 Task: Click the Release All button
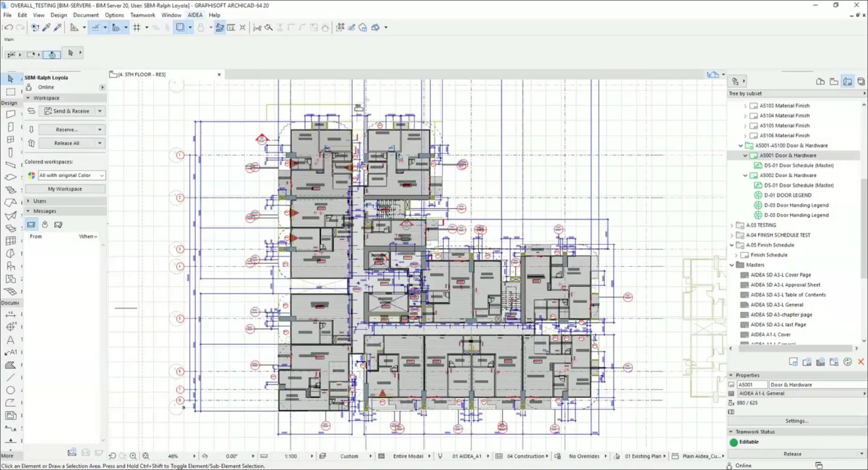click(67, 143)
